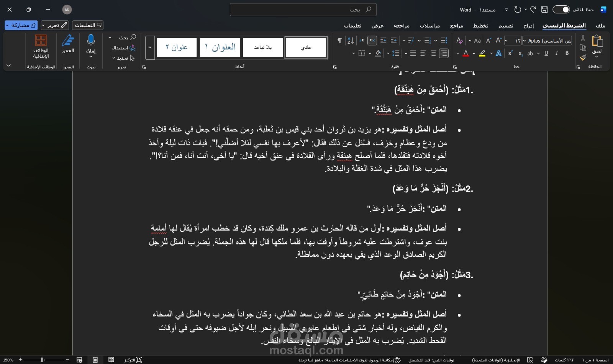This screenshot has height=364, width=613.
Task: Decrease indent in paragraph group
Action: click(x=393, y=40)
